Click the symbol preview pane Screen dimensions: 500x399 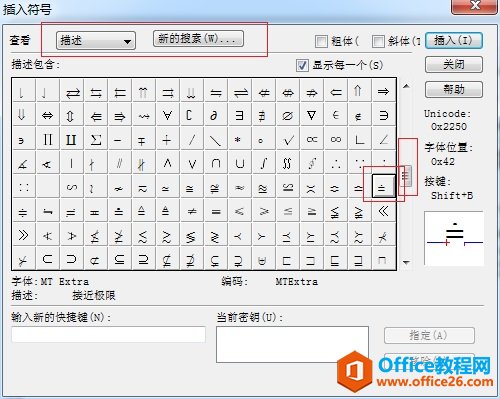point(454,238)
